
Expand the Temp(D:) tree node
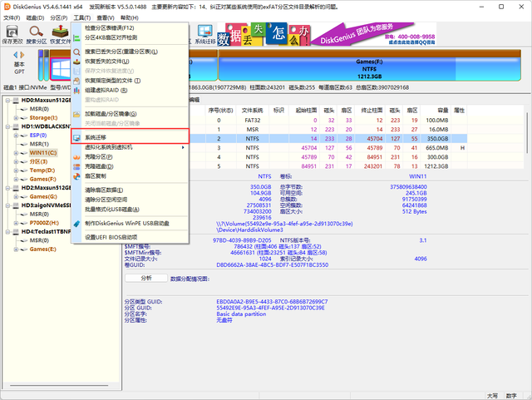(16, 170)
